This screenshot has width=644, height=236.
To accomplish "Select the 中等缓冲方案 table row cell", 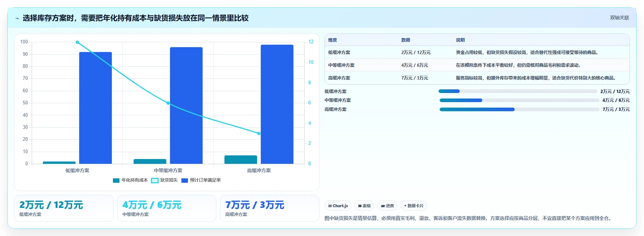I will 341,65.
